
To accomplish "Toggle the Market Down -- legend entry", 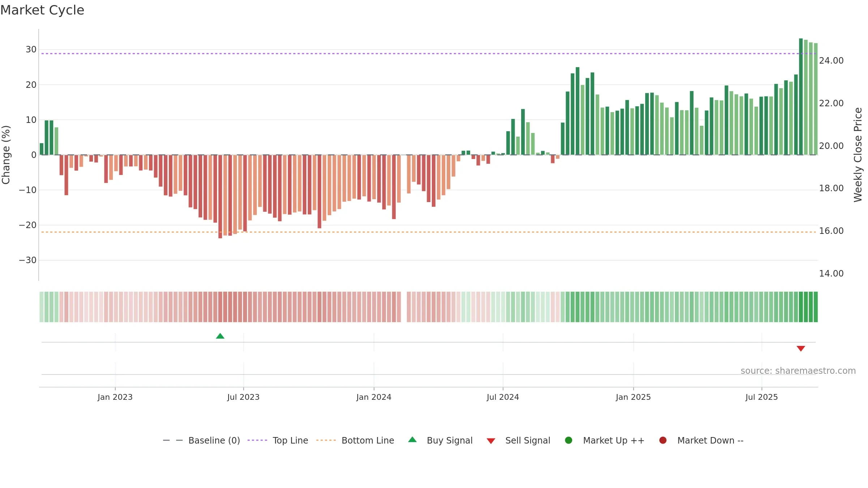I will pyautogui.click(x=701, y=440).
